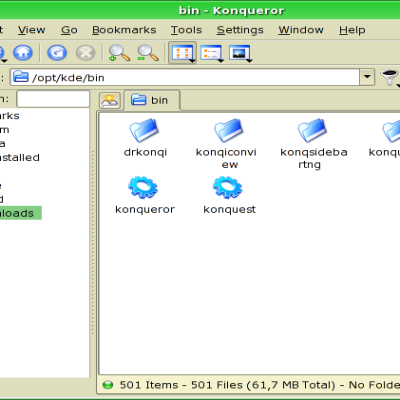Click the drkonqi file name label
Viewport: 400px width, 400px height.
click(x=145, y=152)
